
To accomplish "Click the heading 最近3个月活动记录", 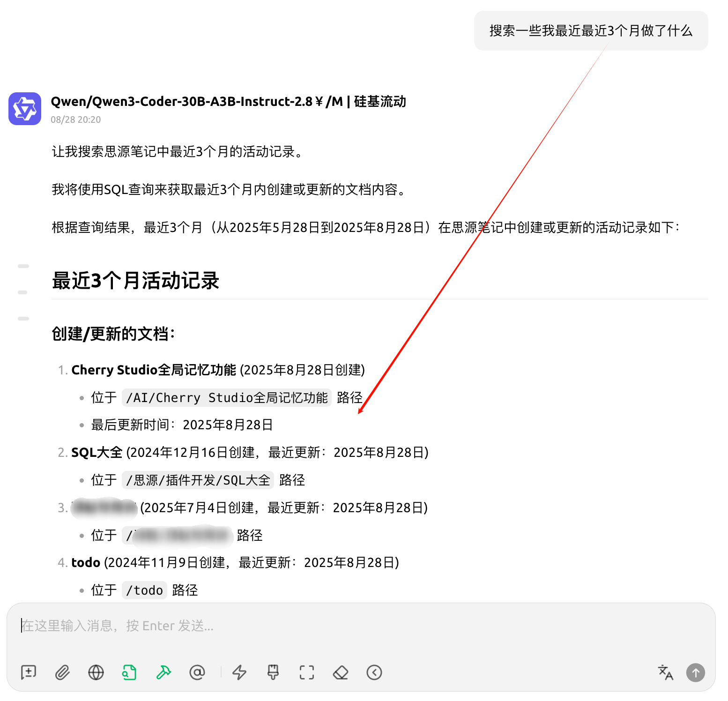I will pyautogui.click(x=136, y=281).
